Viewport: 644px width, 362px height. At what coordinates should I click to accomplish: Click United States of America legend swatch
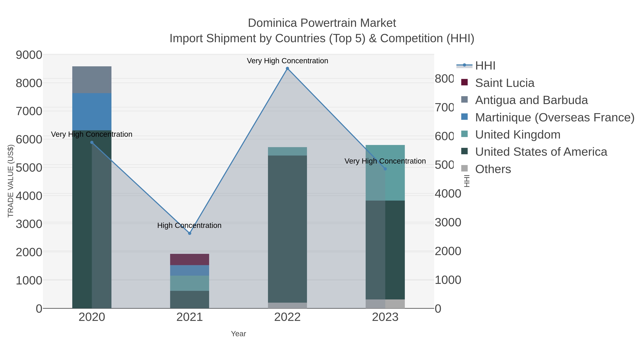point(464,151)
